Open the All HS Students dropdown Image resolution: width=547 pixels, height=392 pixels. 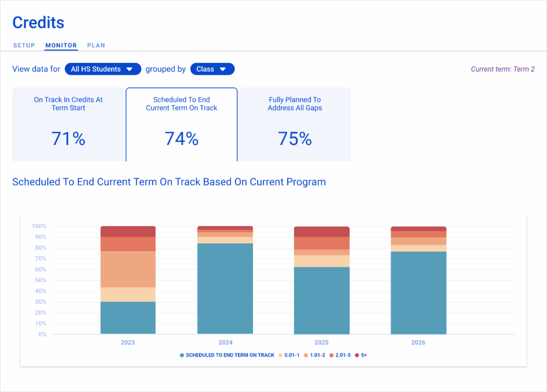103,69
